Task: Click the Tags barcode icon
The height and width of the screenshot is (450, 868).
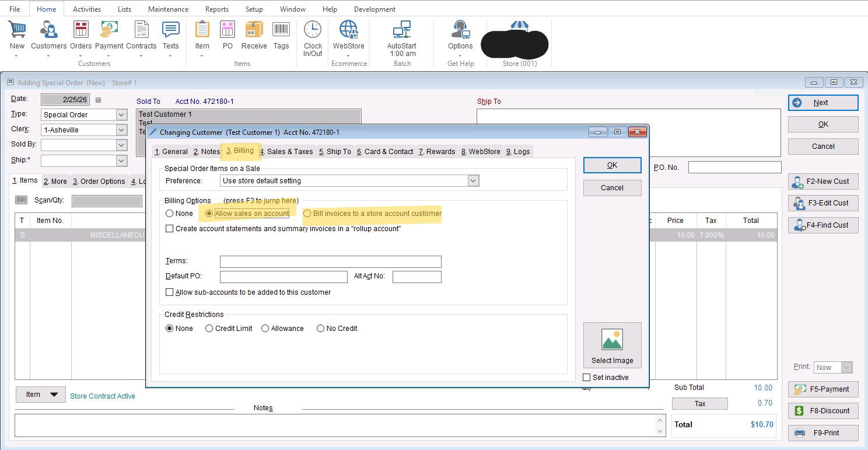Action: [281, 30]
